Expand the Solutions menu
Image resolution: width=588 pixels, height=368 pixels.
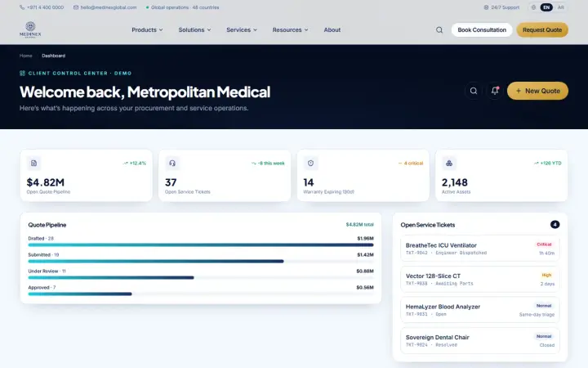point(194,29)
